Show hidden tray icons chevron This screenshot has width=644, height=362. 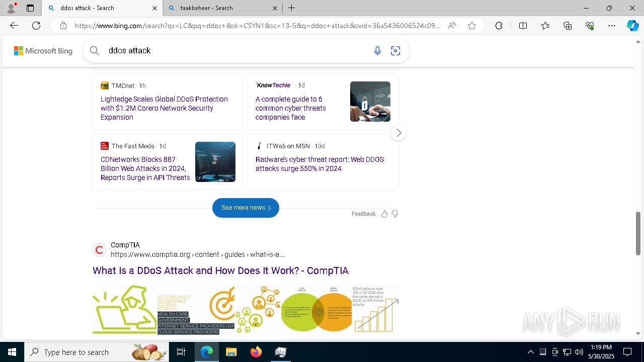pos(530,352)
